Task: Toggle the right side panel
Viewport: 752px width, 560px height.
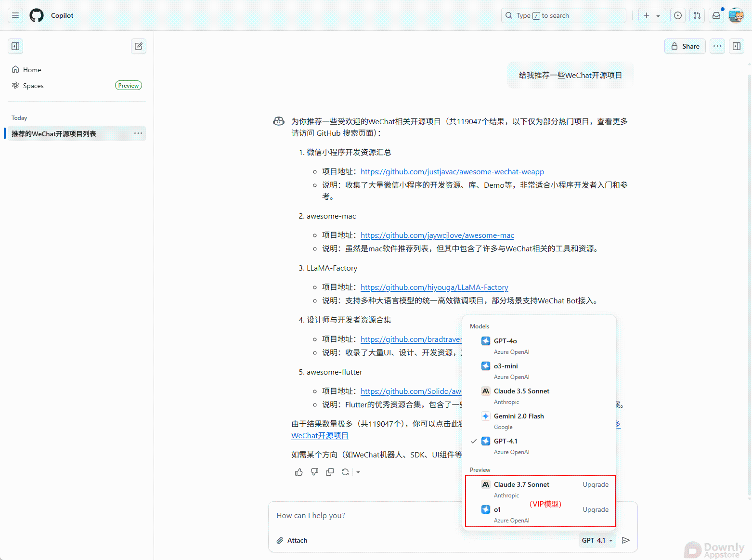Action: click(x=737, y=46)
